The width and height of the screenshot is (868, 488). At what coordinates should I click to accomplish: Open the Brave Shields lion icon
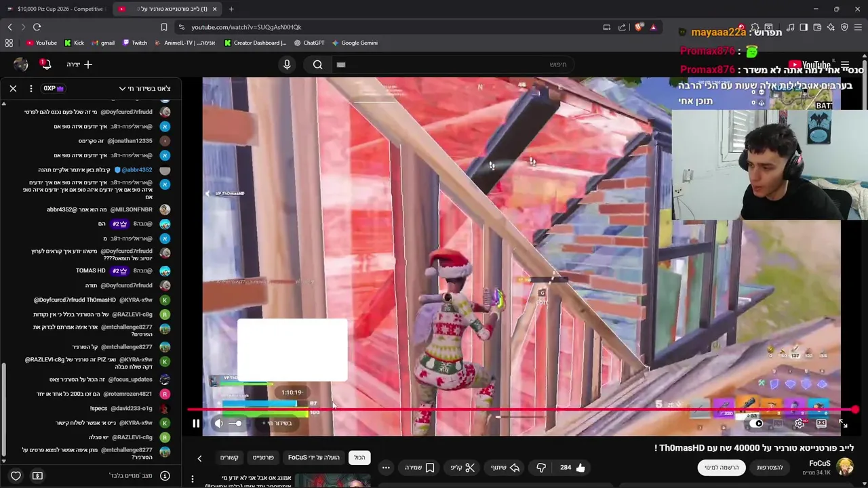click(638, 27)
